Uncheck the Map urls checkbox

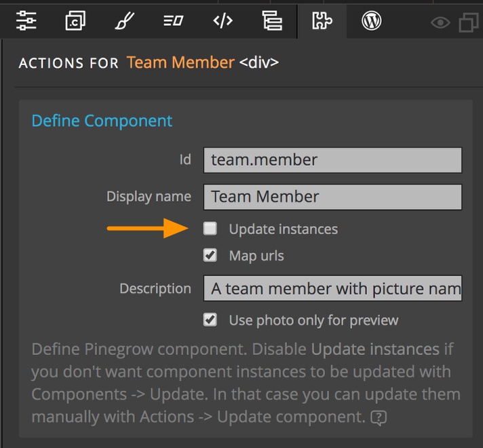(210, 255)
